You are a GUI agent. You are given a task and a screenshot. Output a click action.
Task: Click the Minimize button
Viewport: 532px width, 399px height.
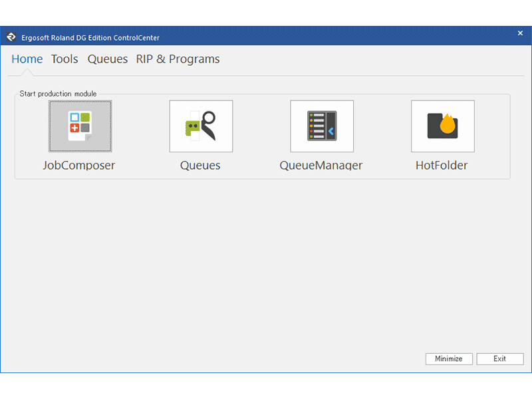pyautogui.click(x=449, y=358)
